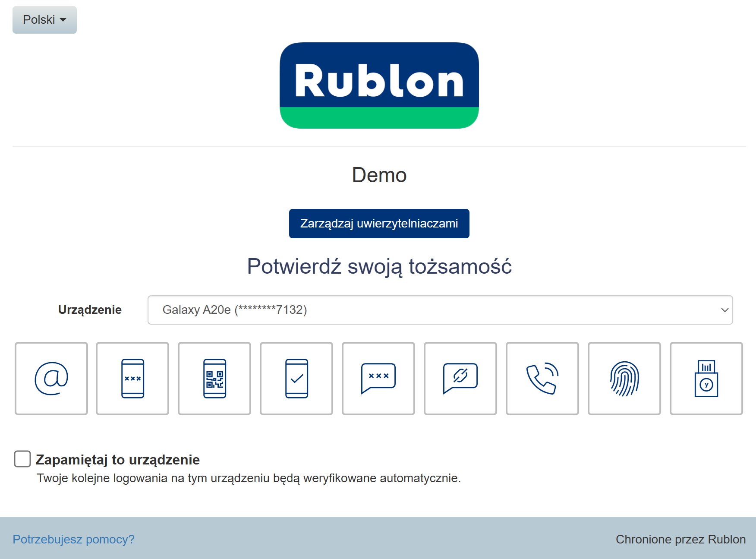Image resolution: width=756 pixels, height=559 pixels.
Task: Click the 'Zapamiętaj to urządzenie' label text
Action: click(117, 460)
